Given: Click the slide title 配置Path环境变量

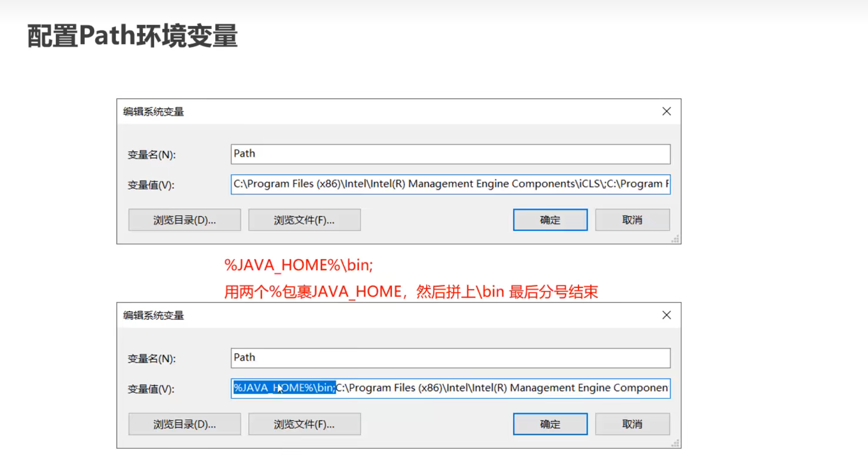Looking at the screenshot, I should click(132, 36).
